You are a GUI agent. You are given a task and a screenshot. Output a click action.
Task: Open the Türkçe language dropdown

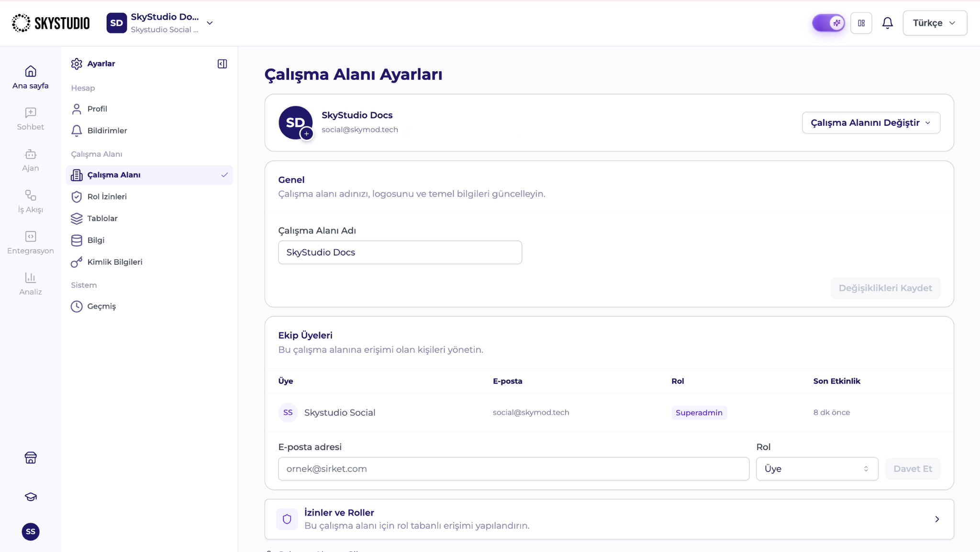935,23
